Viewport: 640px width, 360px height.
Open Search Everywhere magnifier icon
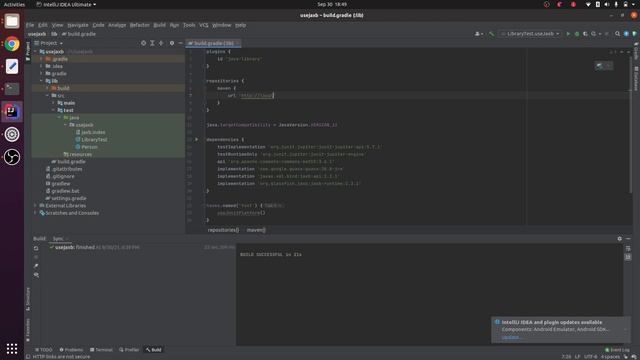pyautogui.click(x=618, y=34)
